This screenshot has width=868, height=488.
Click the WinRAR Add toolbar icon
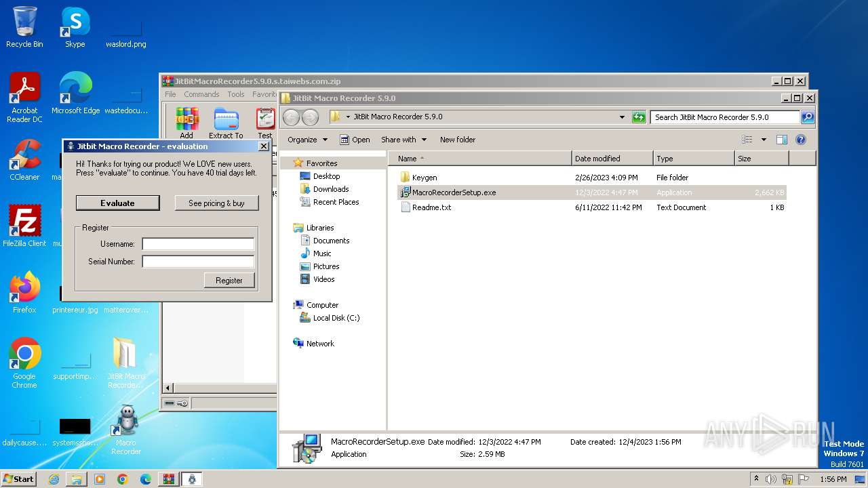[186, 123]
